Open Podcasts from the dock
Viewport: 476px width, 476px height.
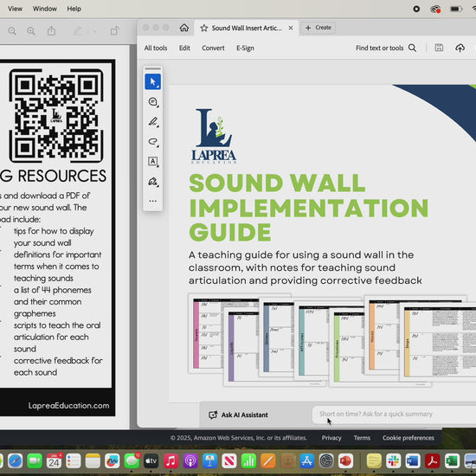coord(190,461)
